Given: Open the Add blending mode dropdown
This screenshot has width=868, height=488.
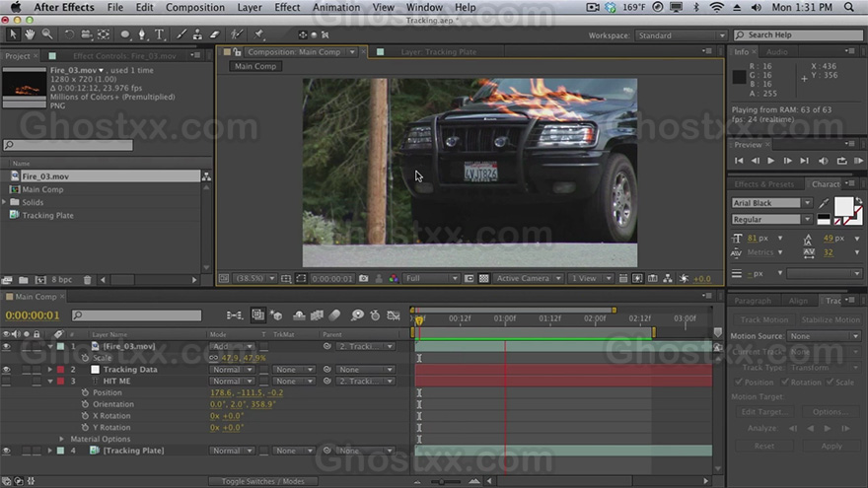Looking at the screenshot, I should [x=232, y=346].
